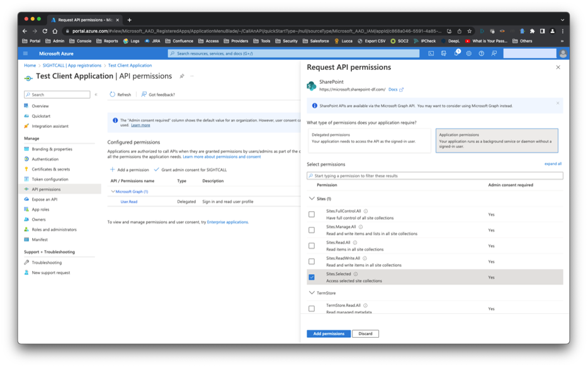This screenshot has width=588, height=368.
Task: Open Certificates & secrets
Action: 50,170
